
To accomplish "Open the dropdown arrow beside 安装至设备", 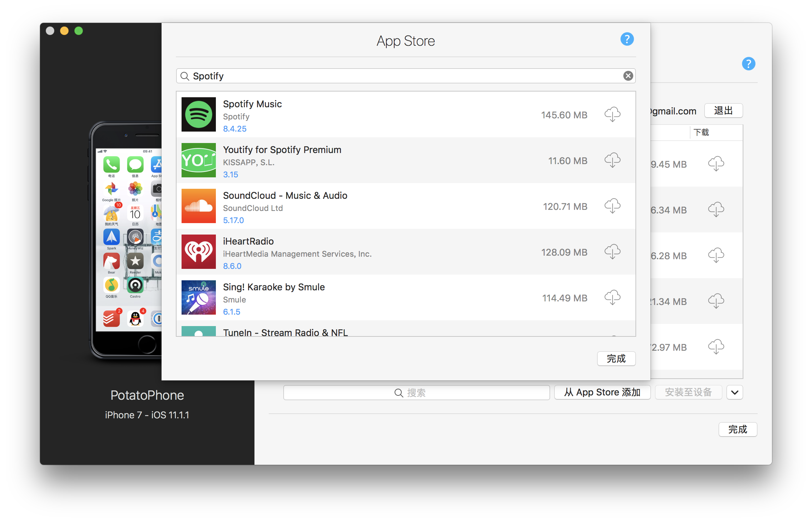I will coord(735,393).
